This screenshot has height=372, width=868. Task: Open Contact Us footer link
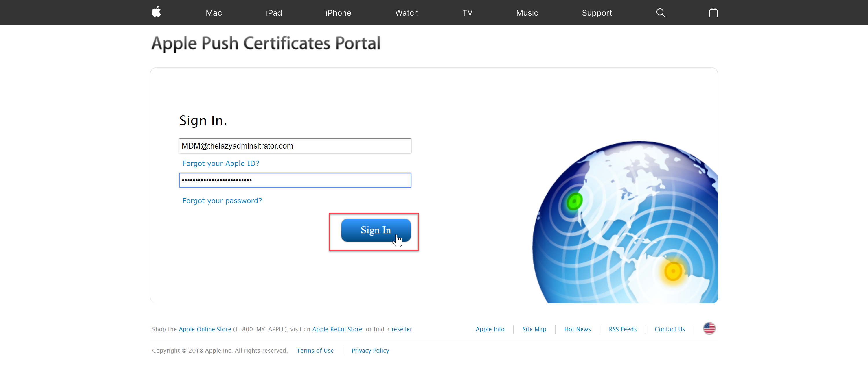[x=670, y=329]
